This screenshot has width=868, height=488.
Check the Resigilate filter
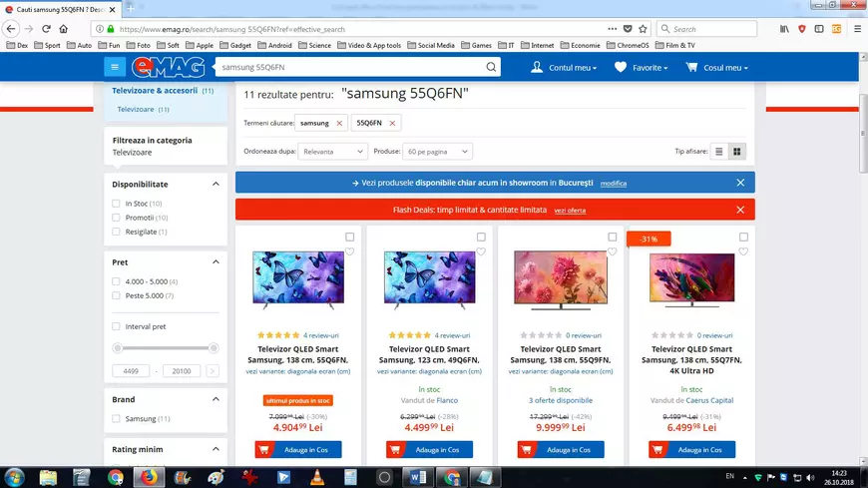[116, 232]
